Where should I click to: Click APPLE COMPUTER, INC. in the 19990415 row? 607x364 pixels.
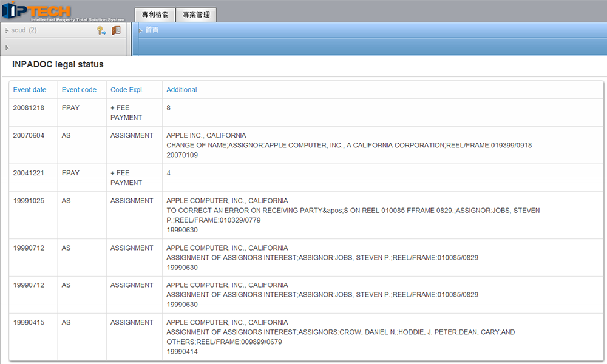point(227,323)
